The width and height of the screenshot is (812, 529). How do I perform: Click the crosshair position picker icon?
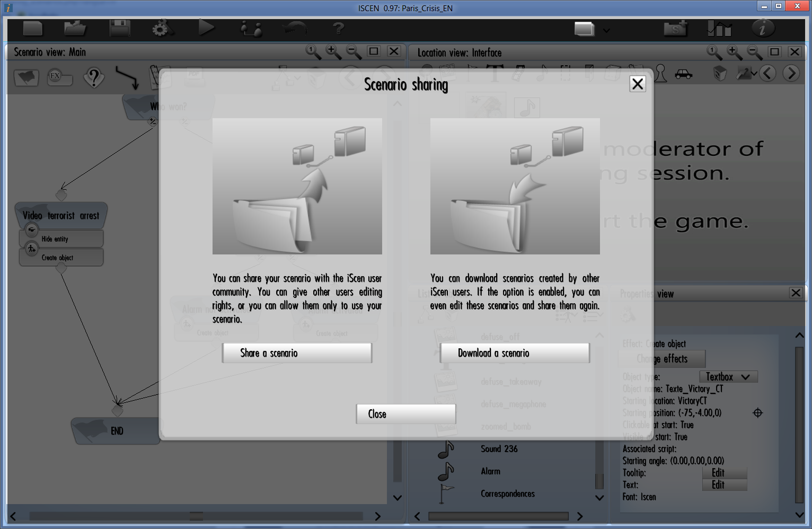click(758, 413)
